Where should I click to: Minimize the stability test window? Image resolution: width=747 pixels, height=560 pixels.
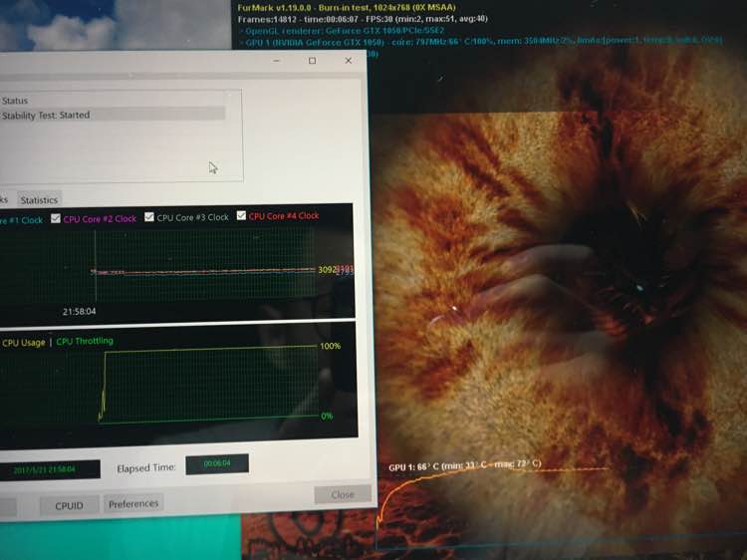[276, 61]
